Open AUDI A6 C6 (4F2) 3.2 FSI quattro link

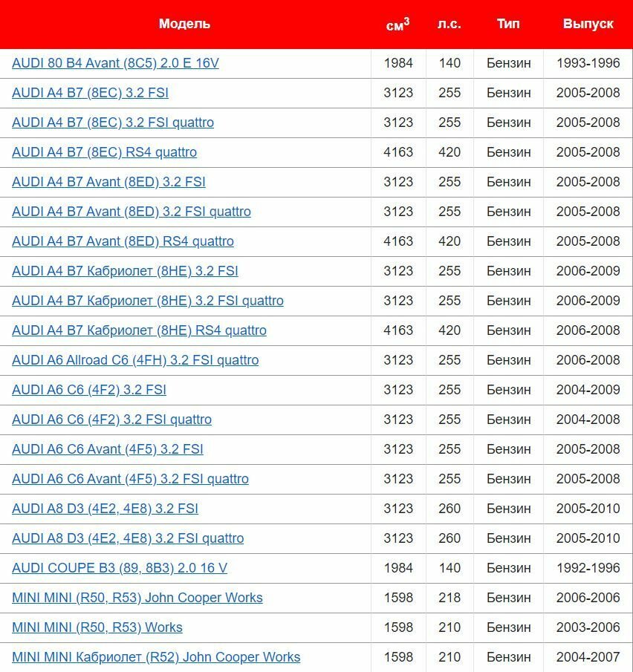(x=111, y=419)
